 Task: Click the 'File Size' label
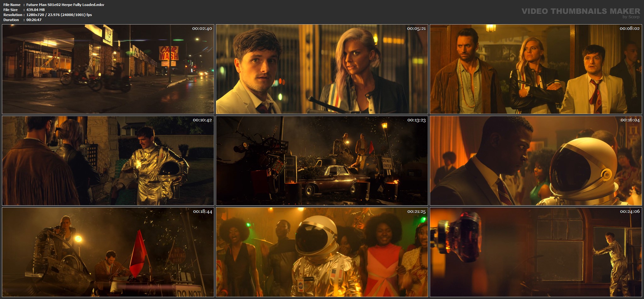pos(11,10)
